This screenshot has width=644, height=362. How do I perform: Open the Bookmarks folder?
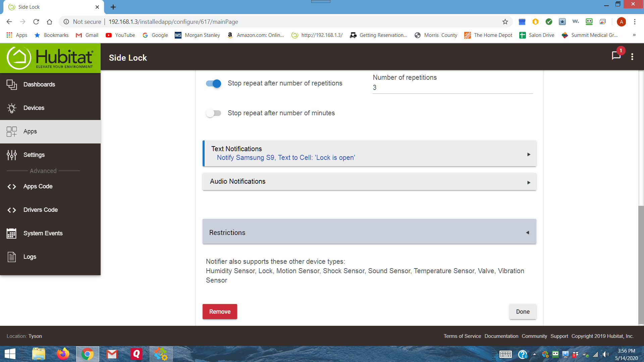point(51,35)
